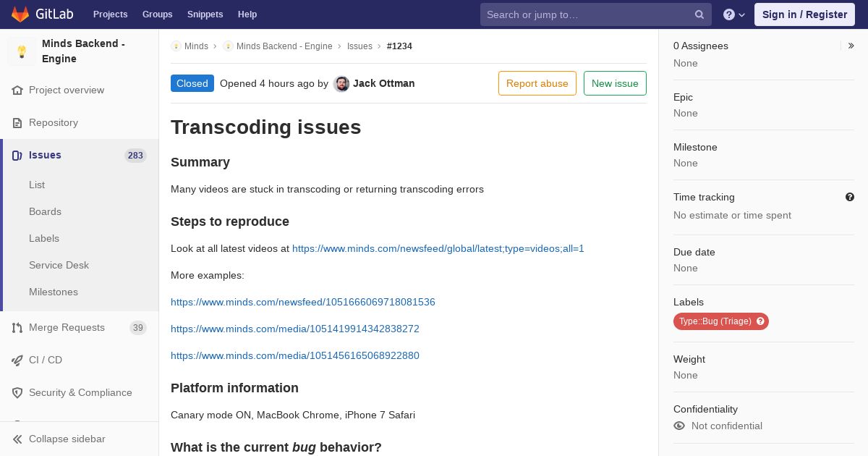Select List under Issues

(37, 185)
